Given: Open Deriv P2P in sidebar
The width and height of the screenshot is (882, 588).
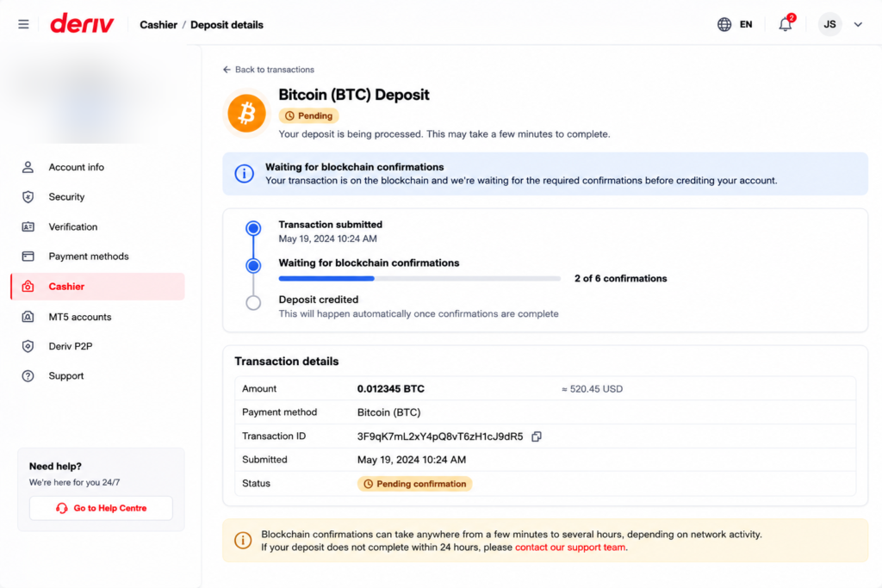Looking at the screenshot, I should pyautogui.click(x=97, y=346).
